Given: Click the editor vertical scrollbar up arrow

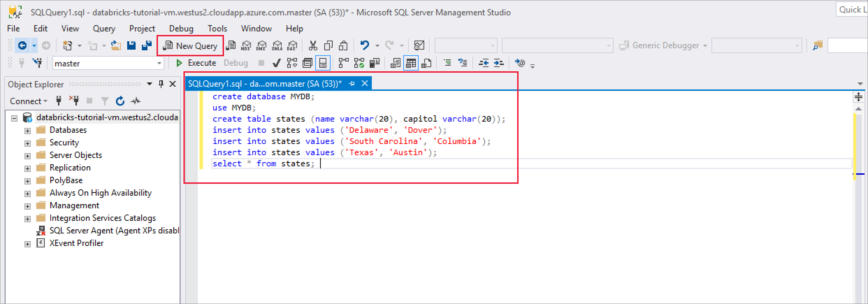Looking at the screenshot, I should [x=859, y=109].
